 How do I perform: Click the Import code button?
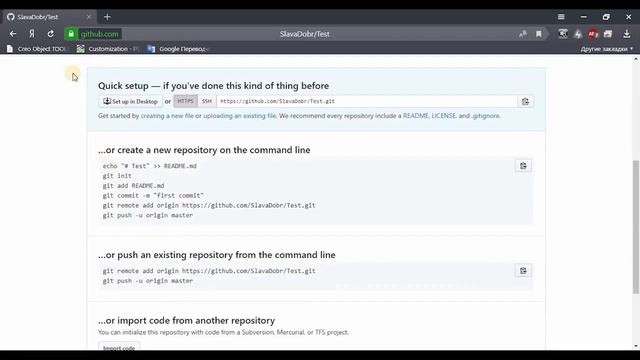[119, 347]
